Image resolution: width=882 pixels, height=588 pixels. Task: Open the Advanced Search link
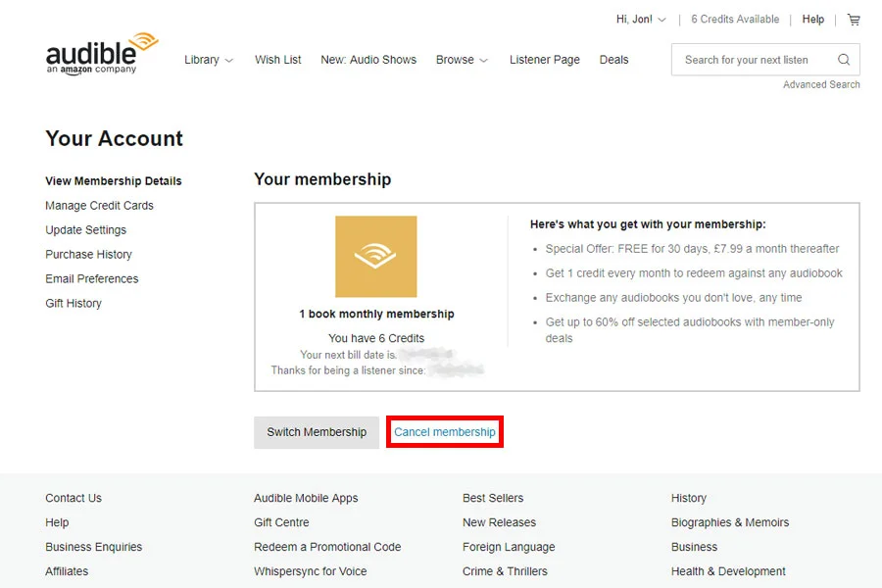[821, 84]
